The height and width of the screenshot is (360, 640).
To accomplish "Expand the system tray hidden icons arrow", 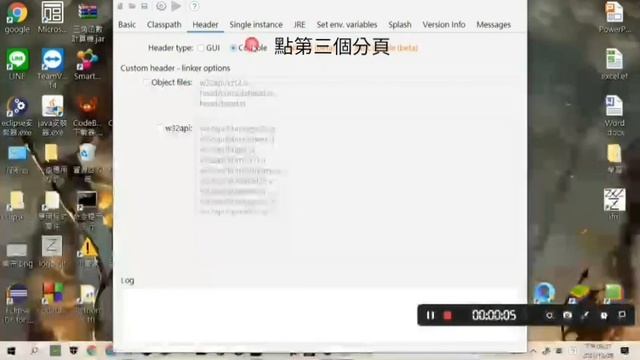I will [533, 351].
